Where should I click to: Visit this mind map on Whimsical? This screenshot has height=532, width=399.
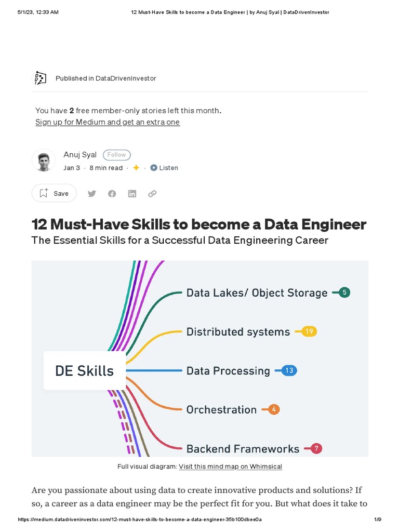point(230,467)
